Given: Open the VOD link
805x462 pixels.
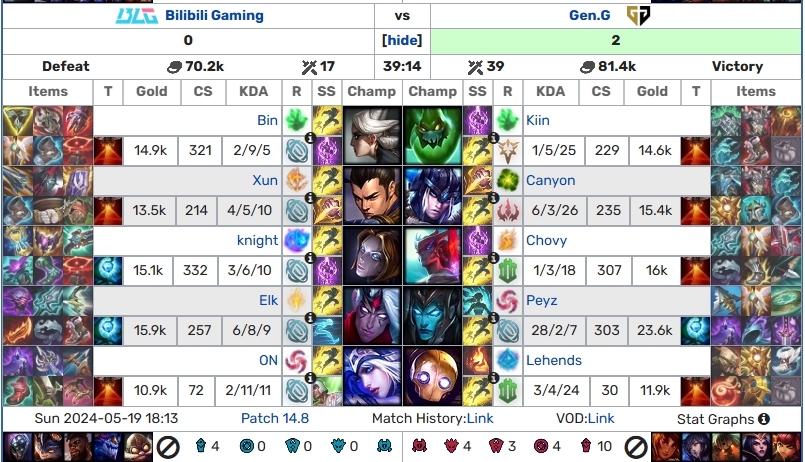Looking at the screenshot, I should pos(601,418).
